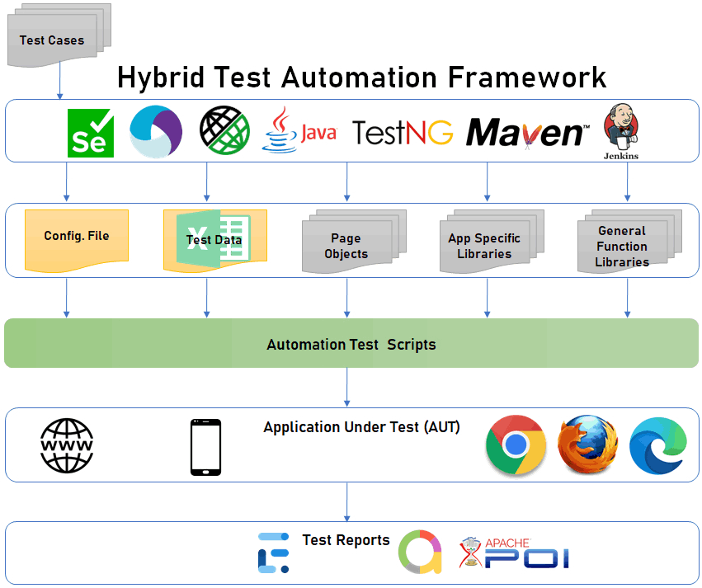This screenshot has width=702, height=588.
Task: Select the multicolored ring Allure logo
Action: click(420, 552)
